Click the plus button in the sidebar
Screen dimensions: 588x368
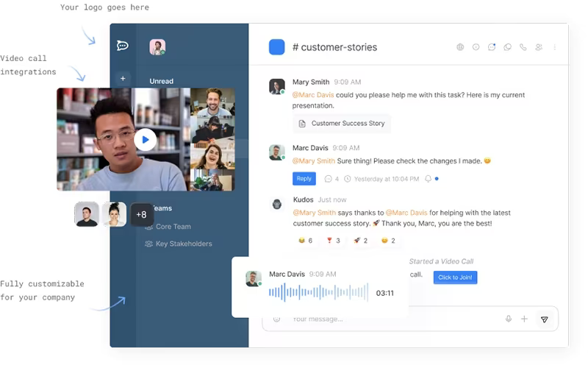click(x=123, y=79)
